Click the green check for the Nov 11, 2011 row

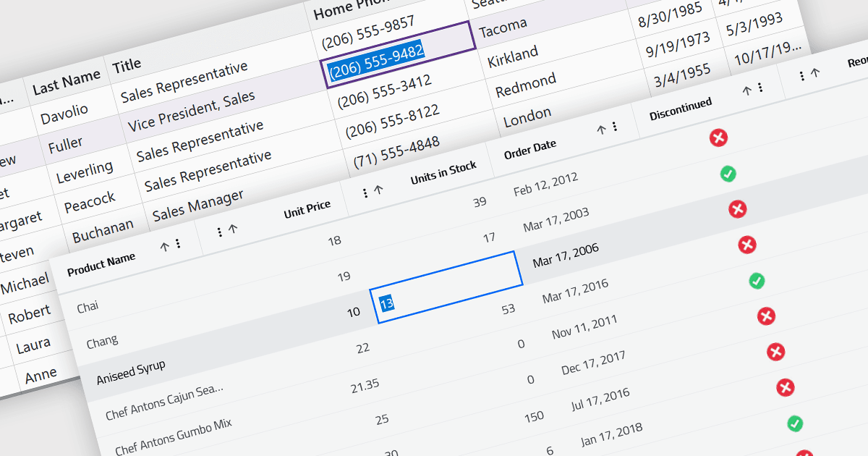coord(757,280)
